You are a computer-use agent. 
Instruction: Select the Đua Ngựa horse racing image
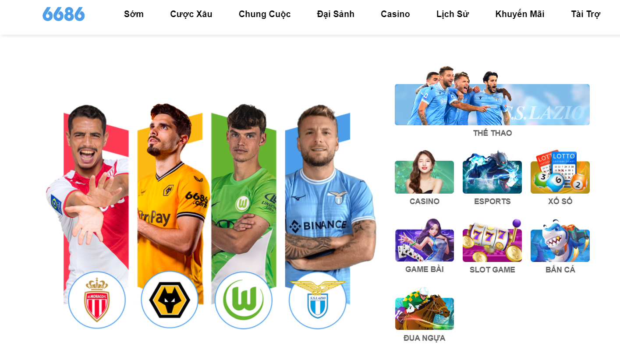coord(424,309)
